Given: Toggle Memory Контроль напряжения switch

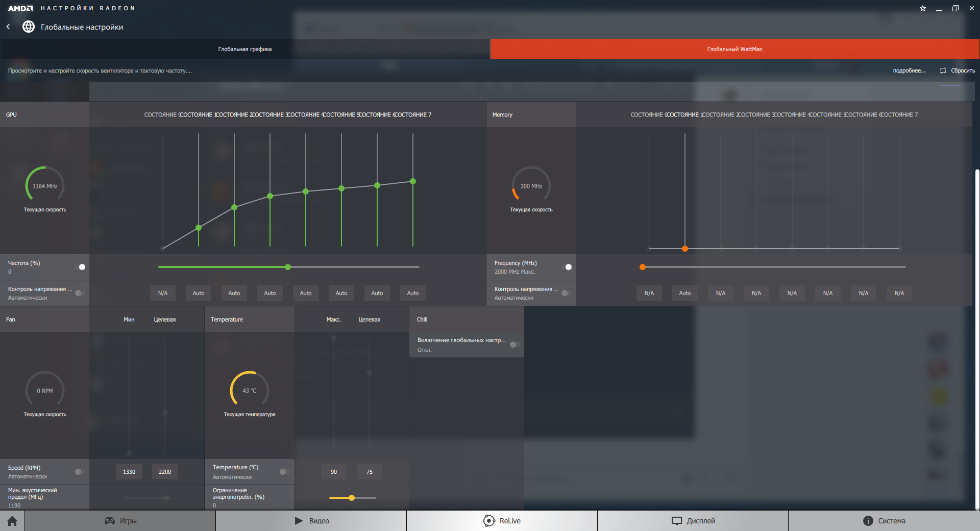Looking at the screenshot, I should [x=566, y=293].
